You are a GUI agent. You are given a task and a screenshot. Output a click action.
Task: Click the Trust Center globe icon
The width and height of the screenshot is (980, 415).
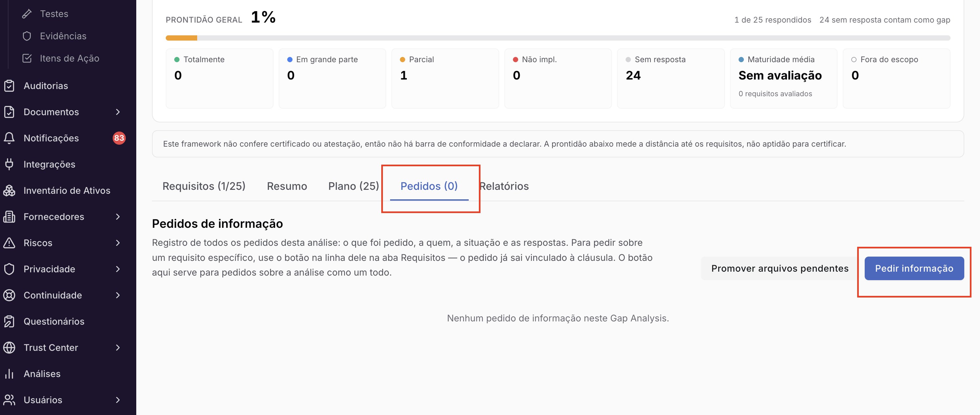point(9,348)
